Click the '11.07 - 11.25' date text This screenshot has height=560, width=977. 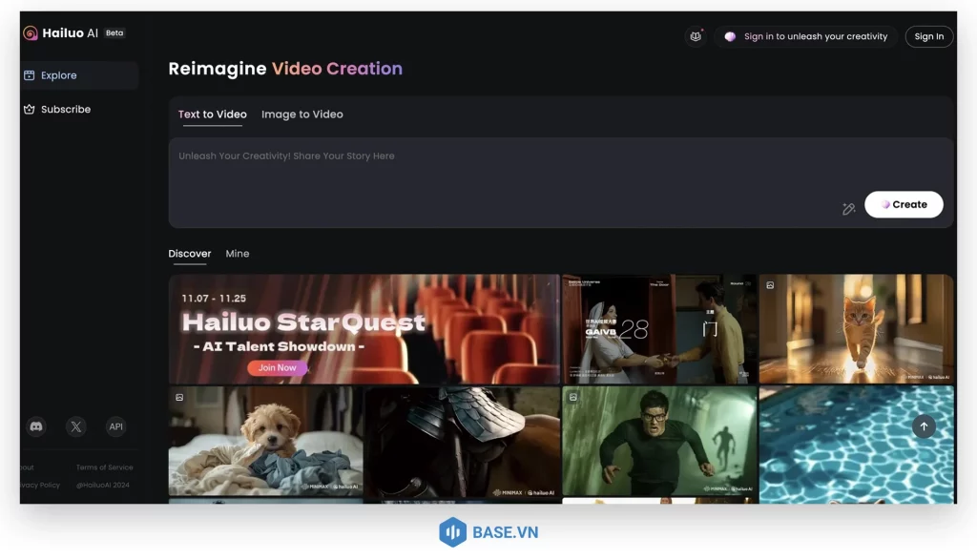(x=214, y=299)
